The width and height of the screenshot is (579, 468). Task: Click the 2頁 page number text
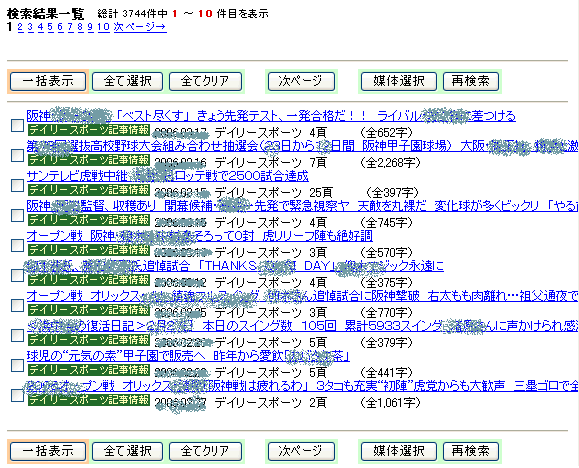pyautogui.click(x=318, y=403)
